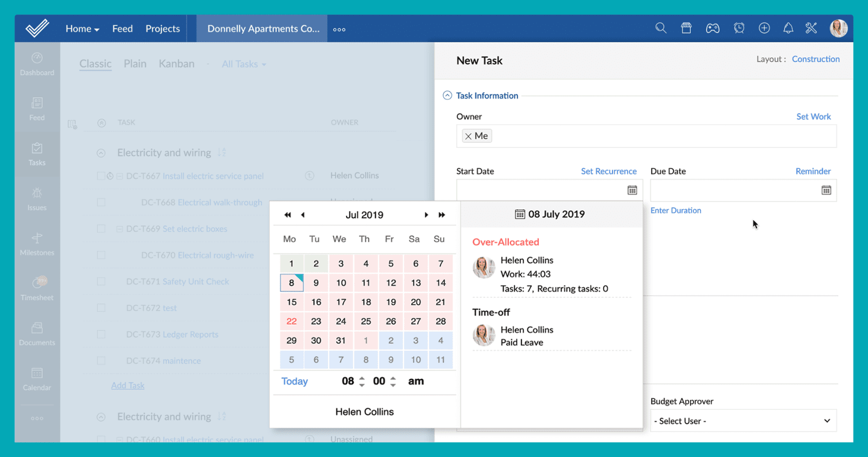
Task: Go to next month in calendar
Action: coord(426,215)
